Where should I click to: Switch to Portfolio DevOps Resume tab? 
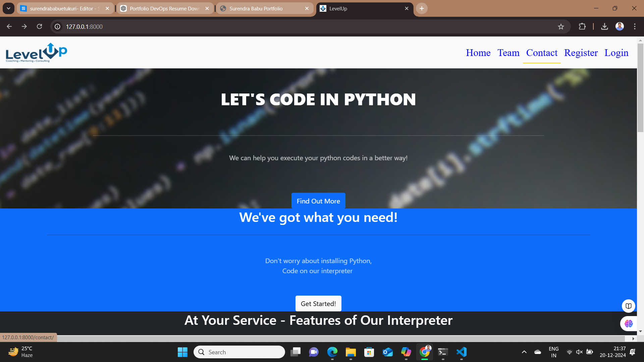click(x=164, y=8)
